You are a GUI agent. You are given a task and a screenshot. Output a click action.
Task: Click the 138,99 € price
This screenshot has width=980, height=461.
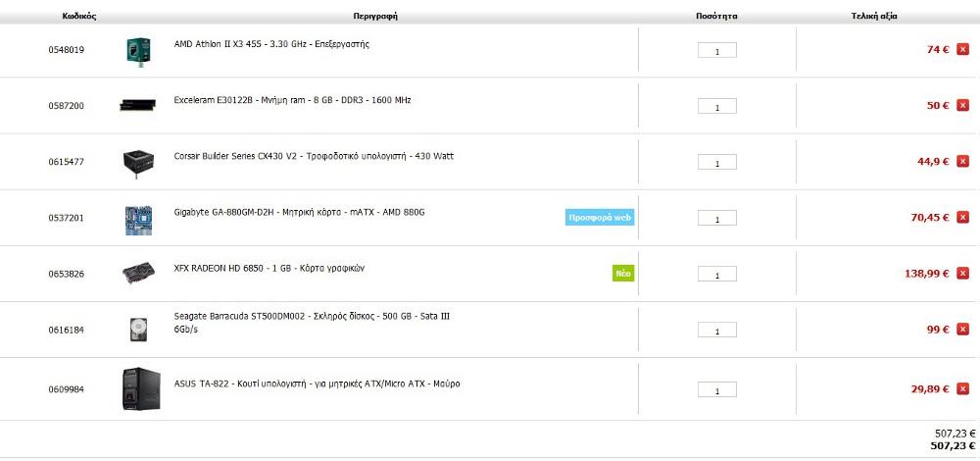(x=927, y=274)
